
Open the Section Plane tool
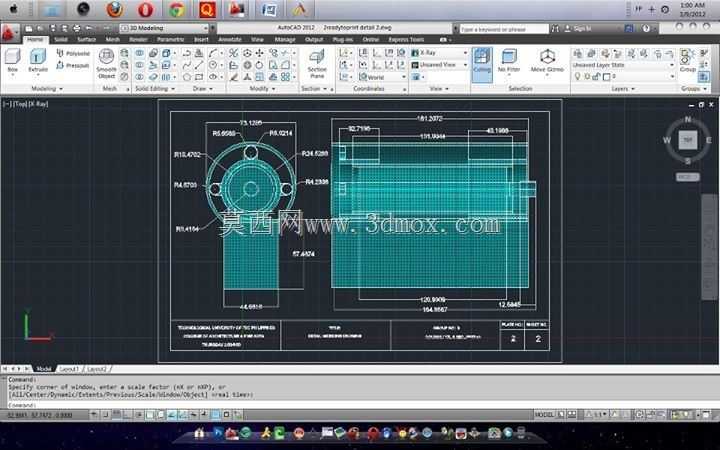coord(317,64)
